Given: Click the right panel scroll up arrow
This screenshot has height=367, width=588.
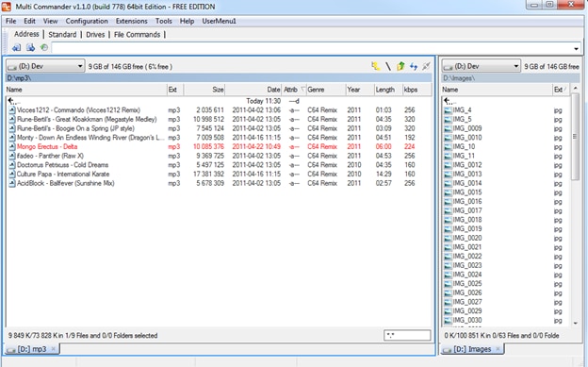Looking at the screenshot, I should [x=575, y=89].
